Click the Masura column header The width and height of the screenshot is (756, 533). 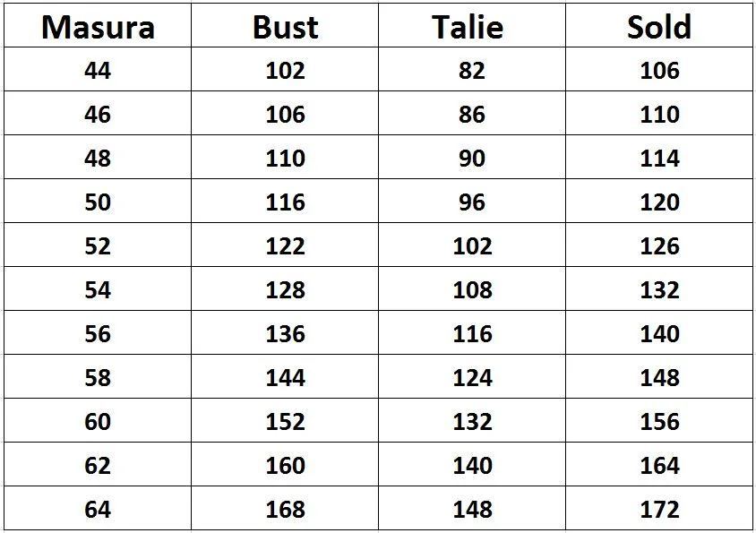98,27
